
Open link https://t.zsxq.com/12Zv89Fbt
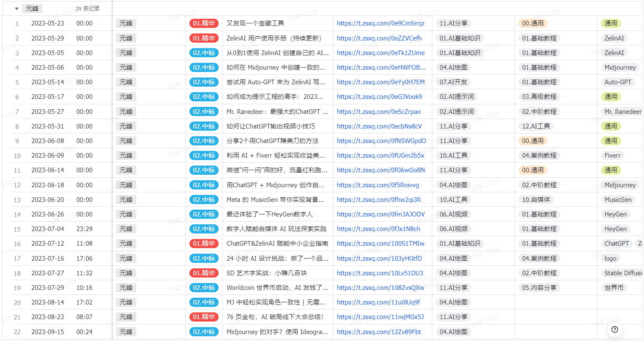(379, 332)
